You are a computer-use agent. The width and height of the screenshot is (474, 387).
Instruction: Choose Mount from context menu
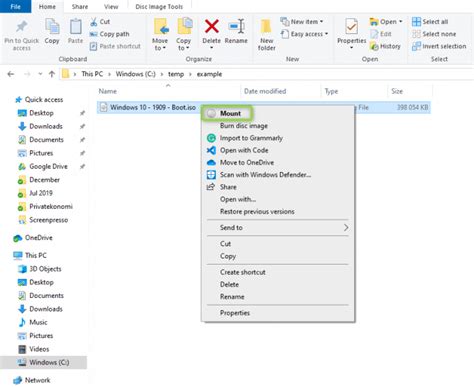coord(230,113)
